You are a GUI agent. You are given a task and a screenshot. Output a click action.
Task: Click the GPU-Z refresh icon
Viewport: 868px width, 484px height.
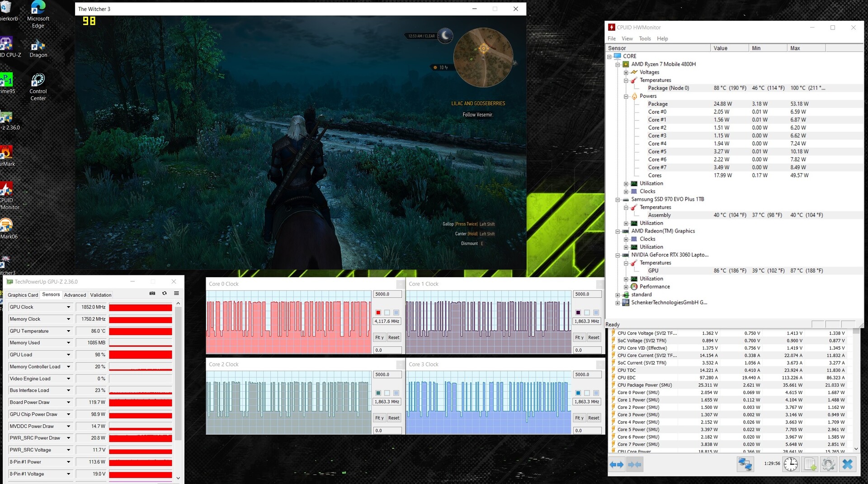click(165, 294)
